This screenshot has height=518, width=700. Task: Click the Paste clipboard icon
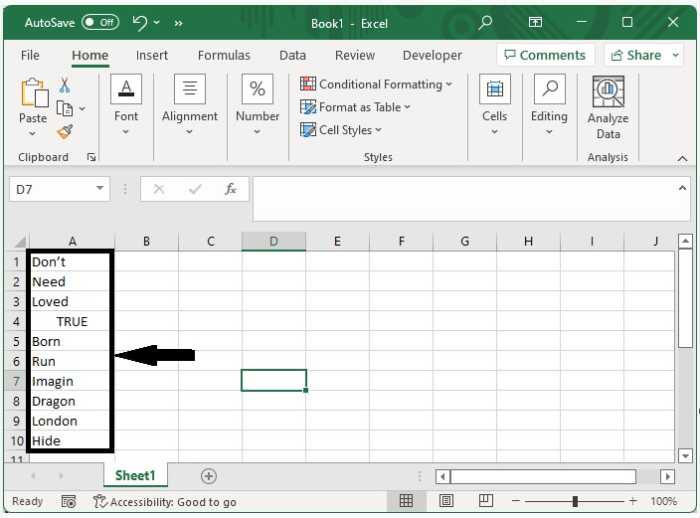34,93
